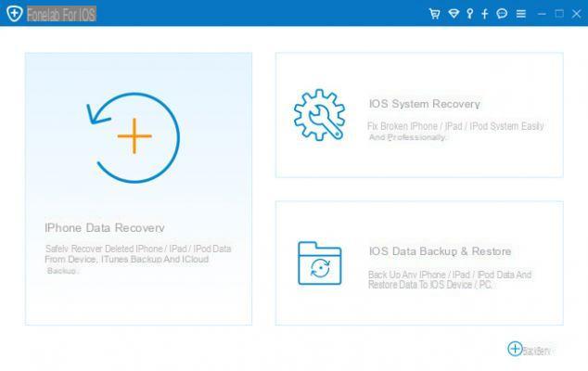Open iOS System Recovery title
This screenshot has height=371, width=588.
(x=425, y=104)
